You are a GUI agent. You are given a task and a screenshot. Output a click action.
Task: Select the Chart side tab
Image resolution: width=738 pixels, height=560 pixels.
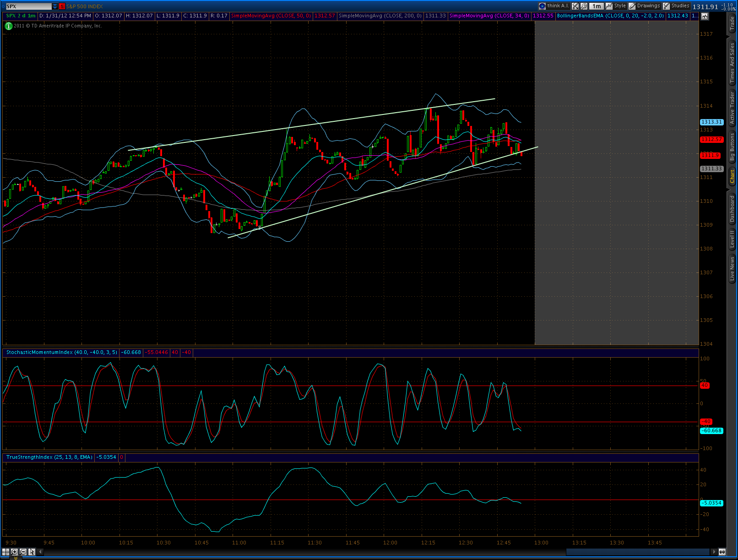coord(732,176)
